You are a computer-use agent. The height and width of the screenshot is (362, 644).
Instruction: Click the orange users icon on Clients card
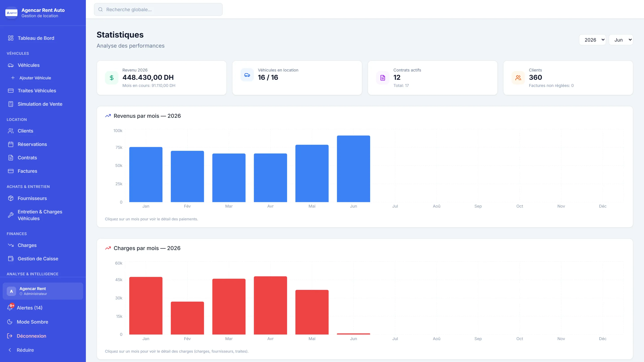coord(518,78)
